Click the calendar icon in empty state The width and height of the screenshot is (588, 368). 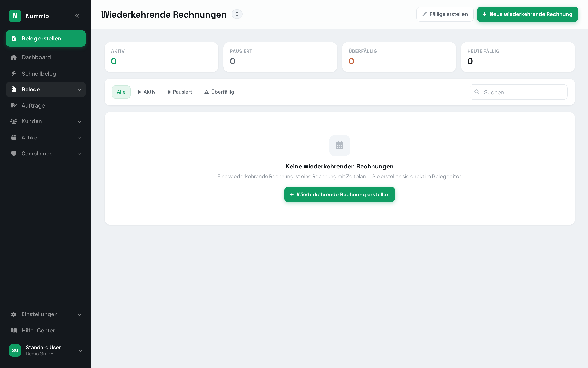(x=340, y=146)
